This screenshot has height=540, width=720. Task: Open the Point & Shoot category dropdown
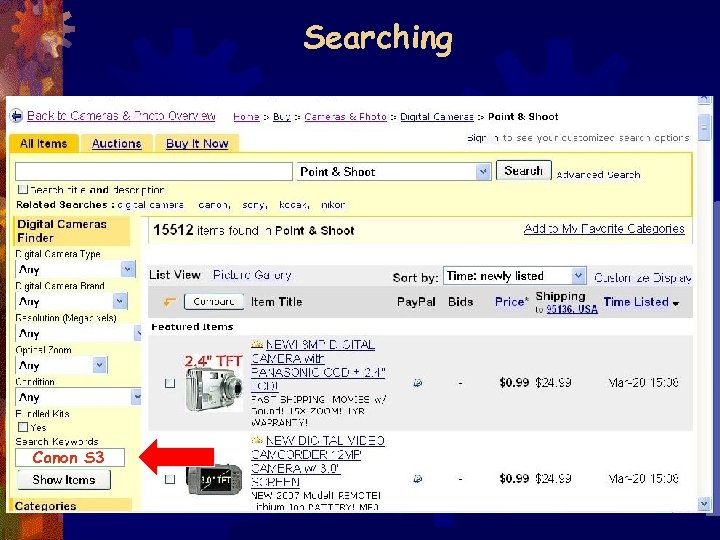[x=483, y=172]
